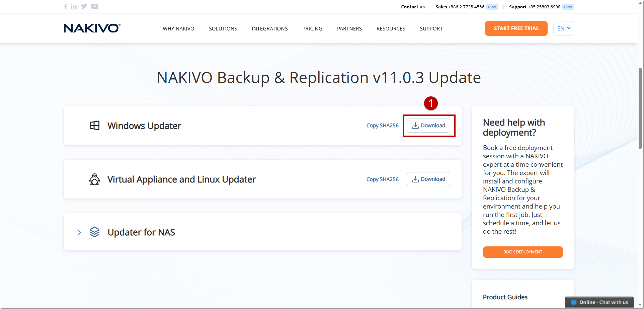Open the YouTube social icon
Image resolution: width=644 pixels, height=309 pixels.
[95, 6]
